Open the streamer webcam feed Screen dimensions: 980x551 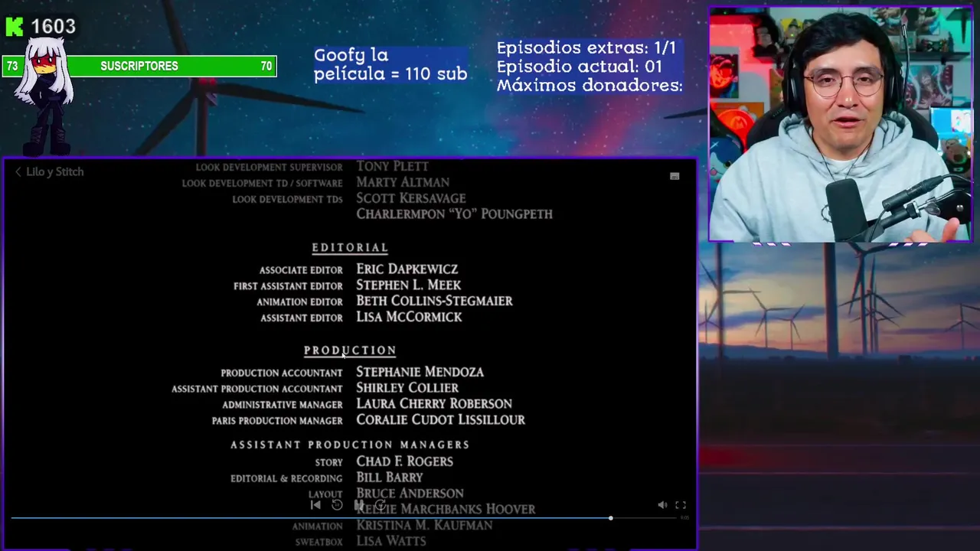point(840,125)
